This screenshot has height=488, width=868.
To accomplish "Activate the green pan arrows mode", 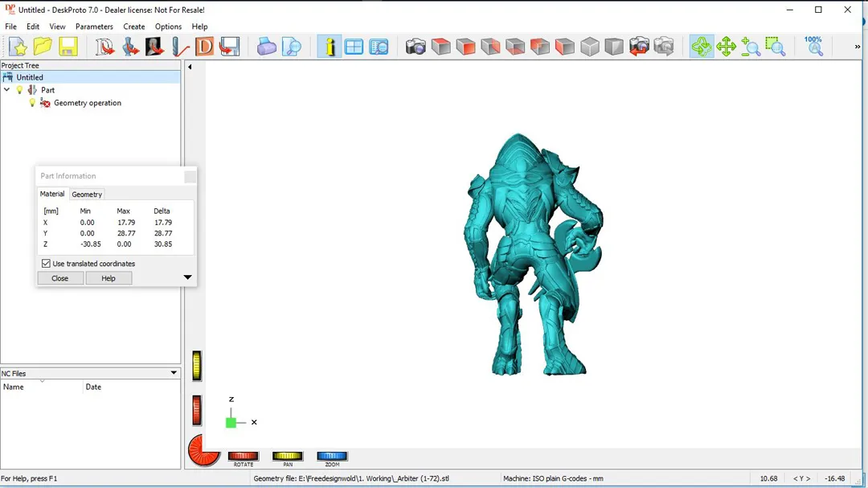I will pyautogui.click(x=726, y=47).
